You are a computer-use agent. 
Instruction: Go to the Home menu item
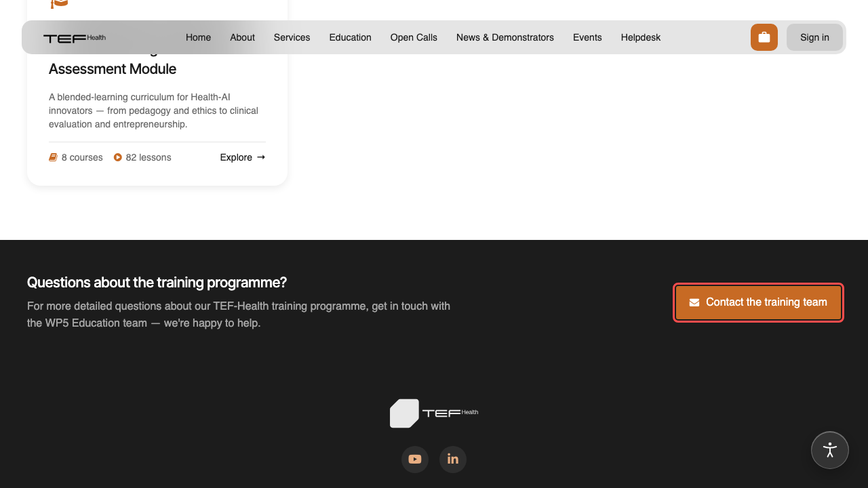pos(198,37)
